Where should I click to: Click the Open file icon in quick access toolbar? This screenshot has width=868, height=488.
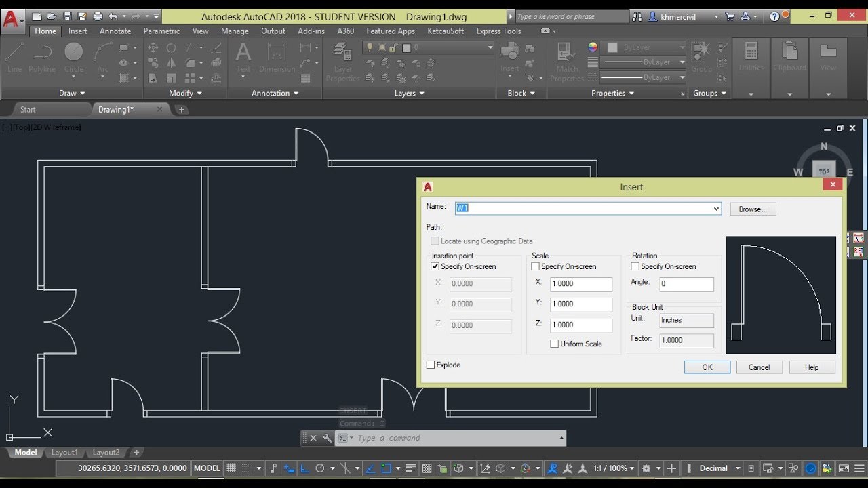52,16
